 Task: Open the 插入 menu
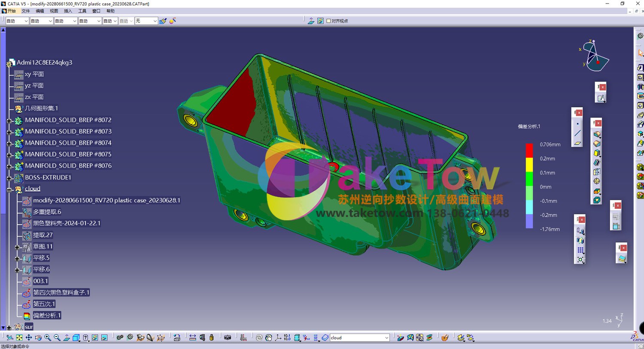coord(68,11)
